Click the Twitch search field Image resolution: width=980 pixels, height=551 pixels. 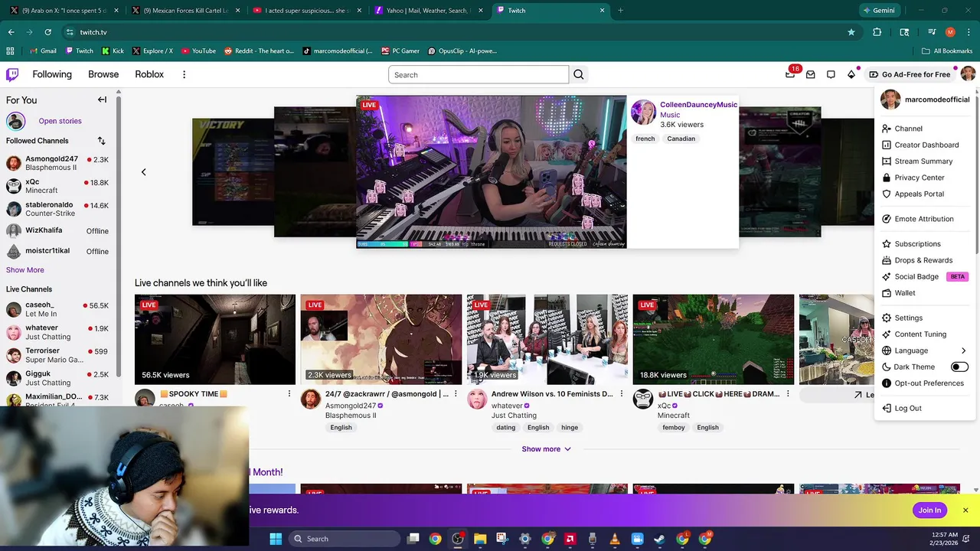tap(479, 74)
